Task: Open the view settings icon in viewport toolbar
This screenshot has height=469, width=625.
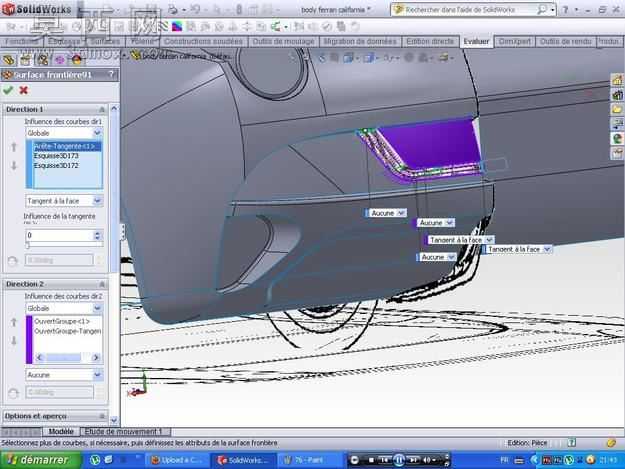Action: [444, 58]
